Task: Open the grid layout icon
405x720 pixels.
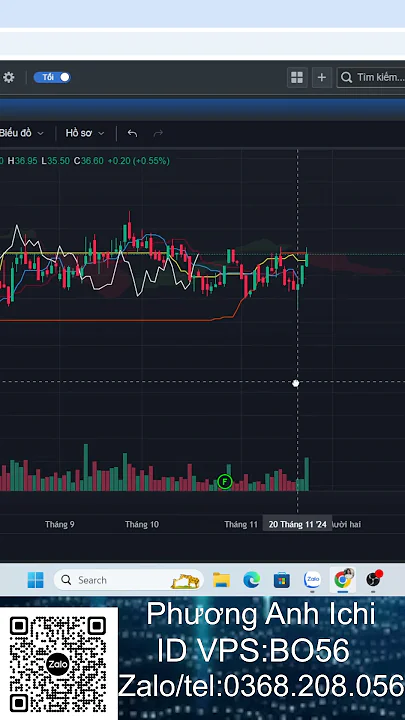Action: click(297, 77)
